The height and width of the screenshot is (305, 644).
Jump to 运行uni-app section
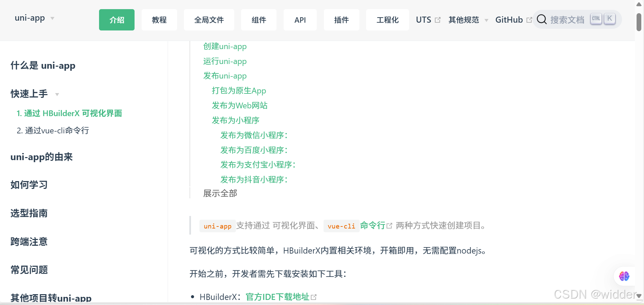tap(225, 61)
